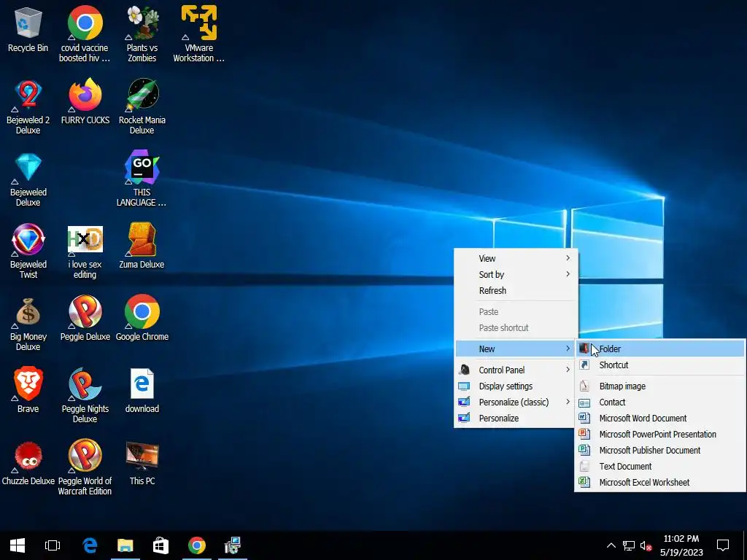Expand the Personalize (classic) submenu
The image size is (747, 560).
pyautogui.click(x=516, y=402)
